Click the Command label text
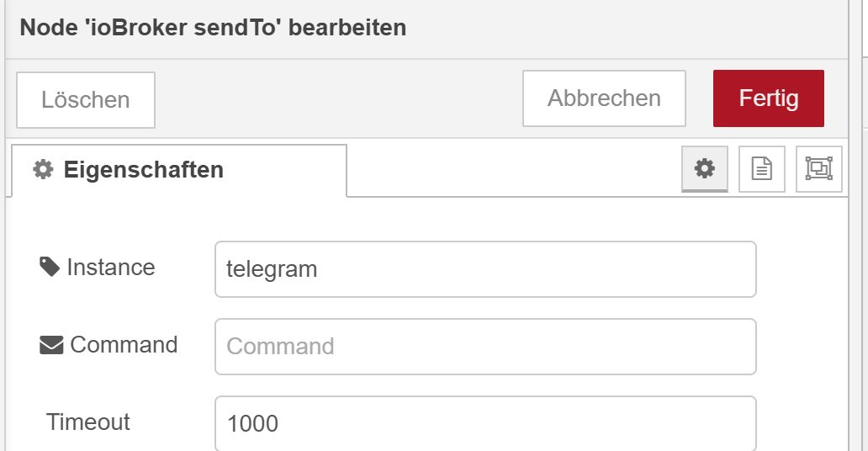Screen dimensions: 868x451 pyautogui.click(x=124, y=345)
